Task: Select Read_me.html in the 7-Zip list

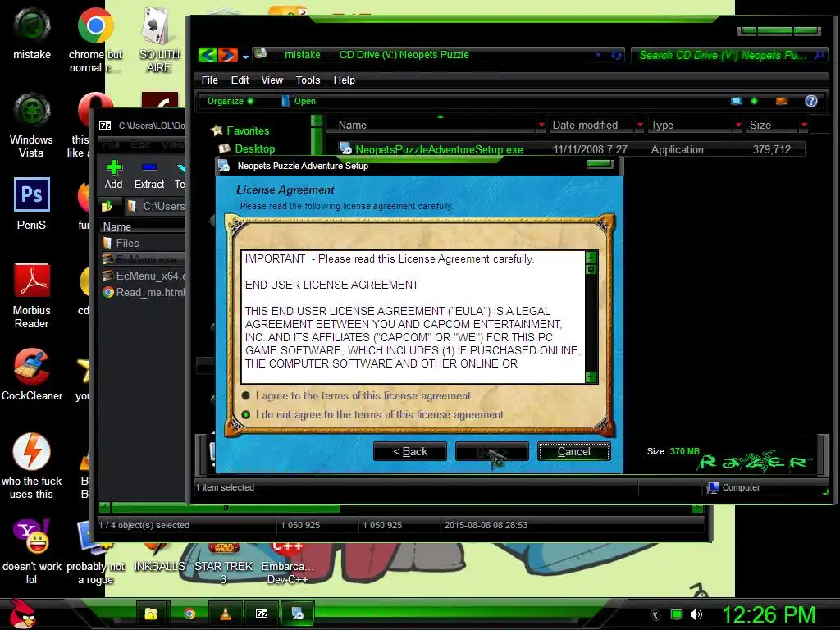Action: coord(143,293)
